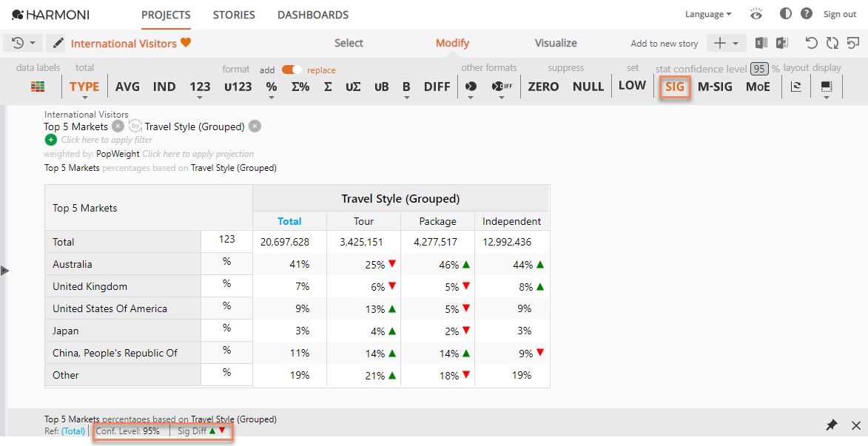Click here to apply filter link
This screenshot has width=868, height=446.
tap(107, 140)
